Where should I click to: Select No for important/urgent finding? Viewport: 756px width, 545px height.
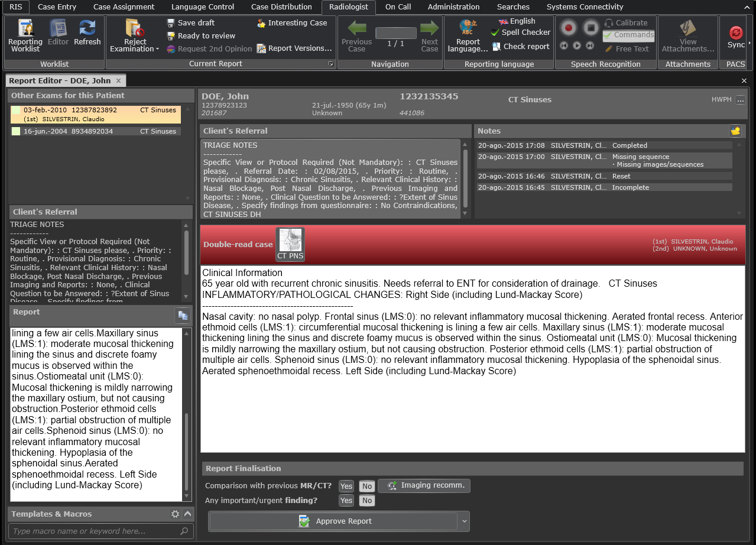click(367, 501)
